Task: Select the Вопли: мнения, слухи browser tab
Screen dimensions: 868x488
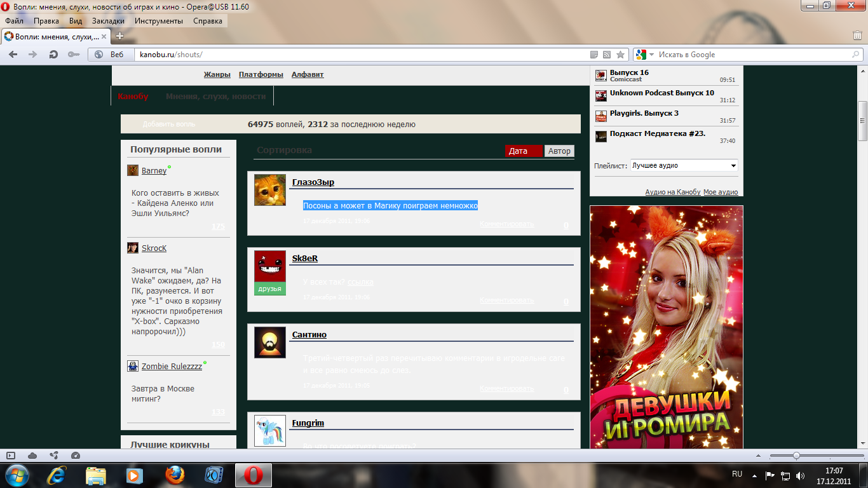Action: (x=56, y=36)
